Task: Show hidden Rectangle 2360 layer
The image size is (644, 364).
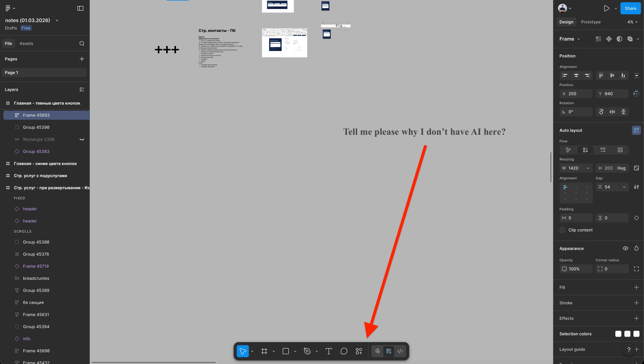Action: pos(82,139)
